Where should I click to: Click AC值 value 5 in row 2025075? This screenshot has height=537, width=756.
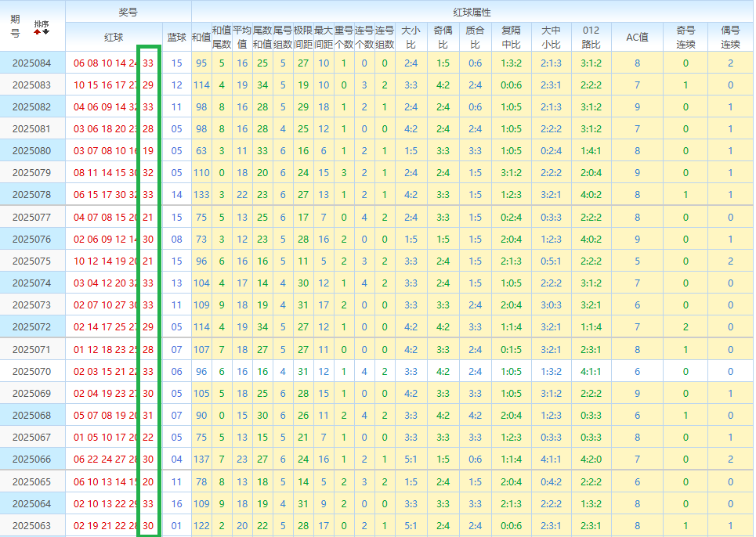coord(638,261)
